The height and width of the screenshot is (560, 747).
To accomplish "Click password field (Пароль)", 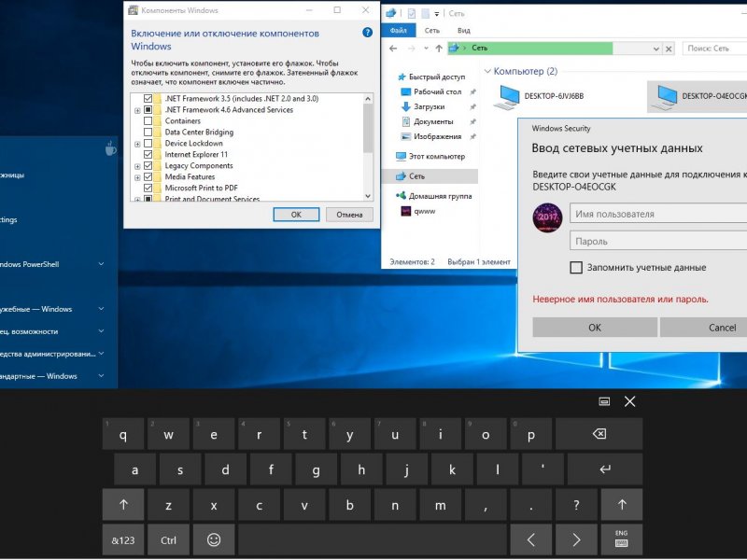I will (x=658, y=241).
